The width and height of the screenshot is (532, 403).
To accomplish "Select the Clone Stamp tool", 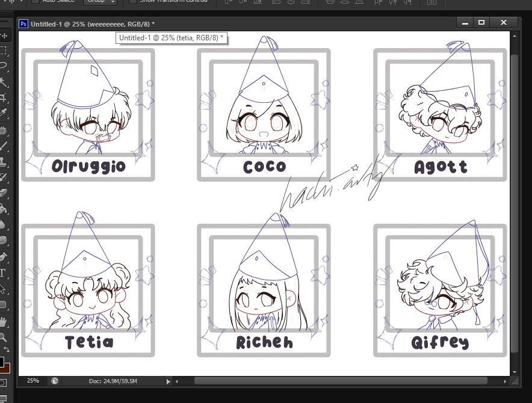I will click(4, 161).
